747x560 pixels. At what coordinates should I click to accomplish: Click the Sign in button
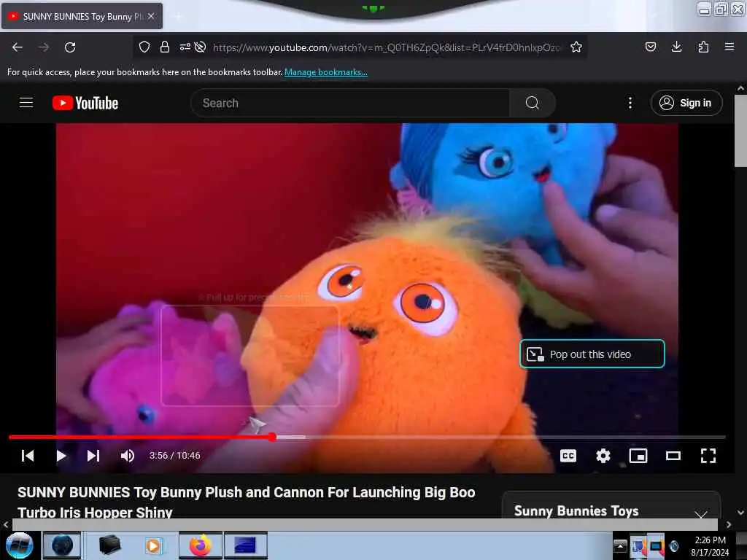coord(686,103)
